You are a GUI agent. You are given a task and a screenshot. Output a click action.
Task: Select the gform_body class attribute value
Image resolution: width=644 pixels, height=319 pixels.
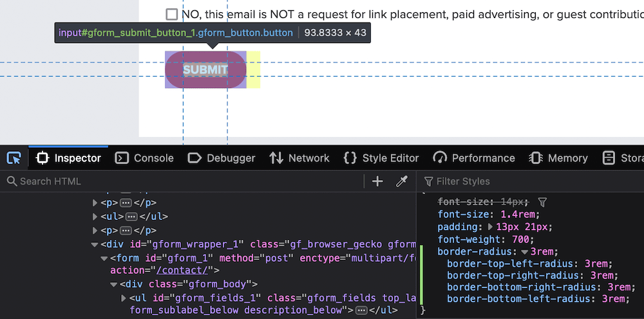pos(218,284)
